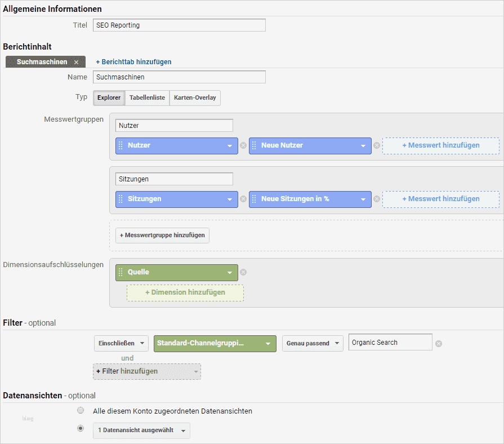Remove the Nutzer metric via its x icon
The height and width of the screenshot is (444, 504).
pos(243,145)
